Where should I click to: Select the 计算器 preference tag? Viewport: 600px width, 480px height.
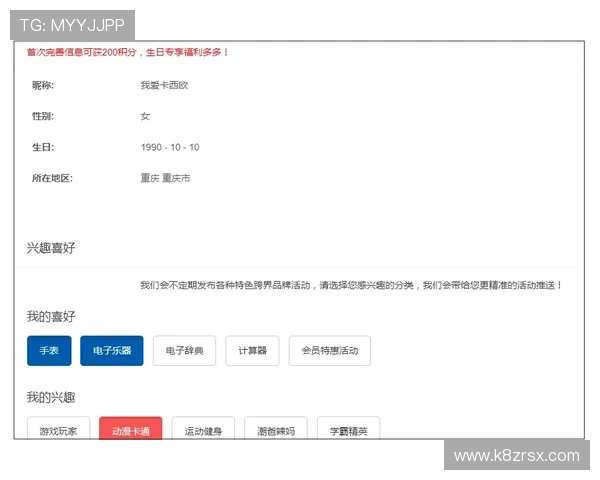(x=252, y=351)
